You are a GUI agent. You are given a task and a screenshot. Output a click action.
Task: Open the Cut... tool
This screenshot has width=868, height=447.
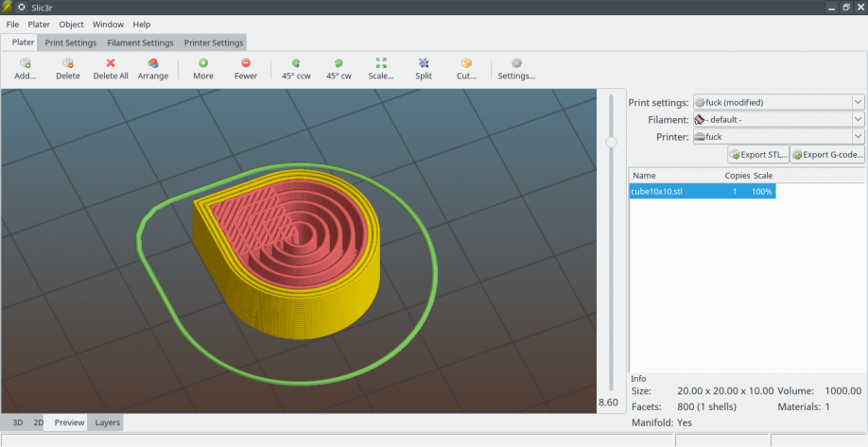(x=466, y=69)
